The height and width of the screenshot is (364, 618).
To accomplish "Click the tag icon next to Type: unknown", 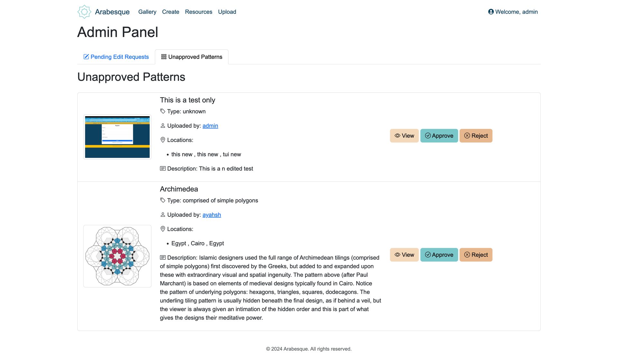I will [x=163, y=111].
